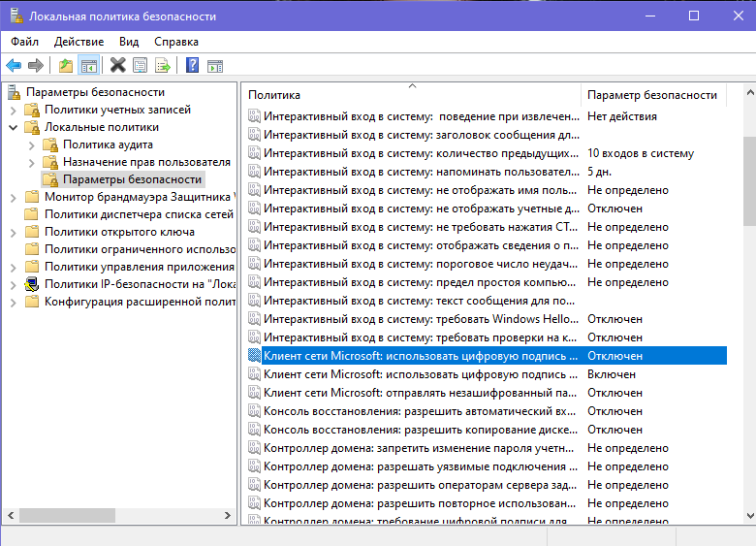Open the Действие menu
The height and width of the screenshot is (546, 756).
[79, 42]
